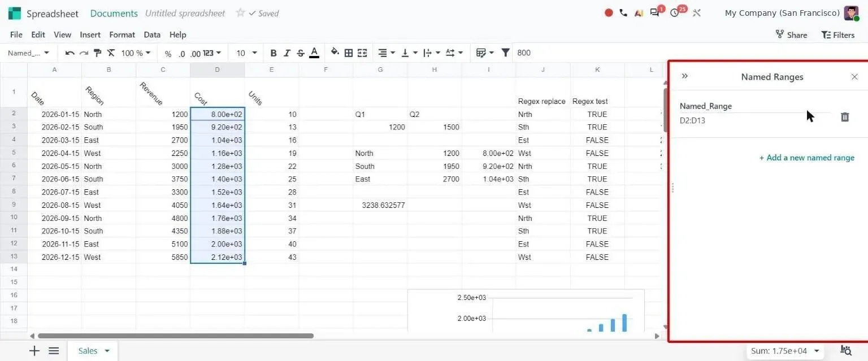Click the redo arrow icon

(x=84, y=53)
